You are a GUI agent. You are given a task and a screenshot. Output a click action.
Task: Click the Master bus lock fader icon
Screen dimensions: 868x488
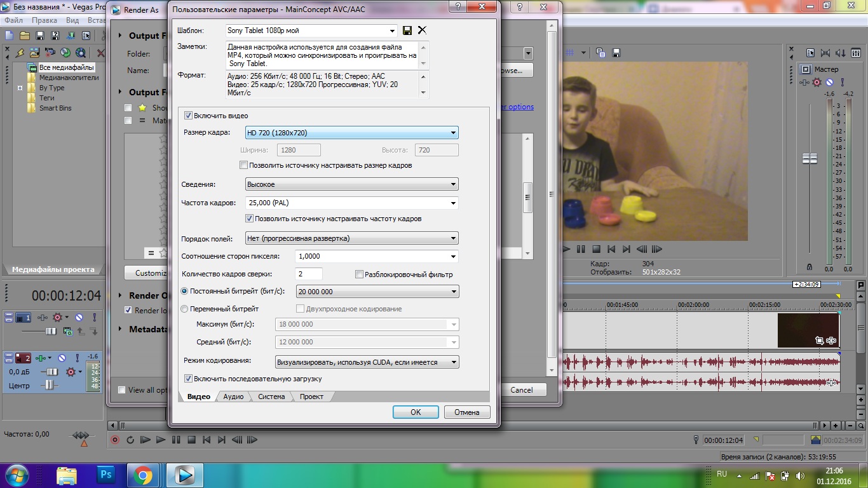(810, 268)
